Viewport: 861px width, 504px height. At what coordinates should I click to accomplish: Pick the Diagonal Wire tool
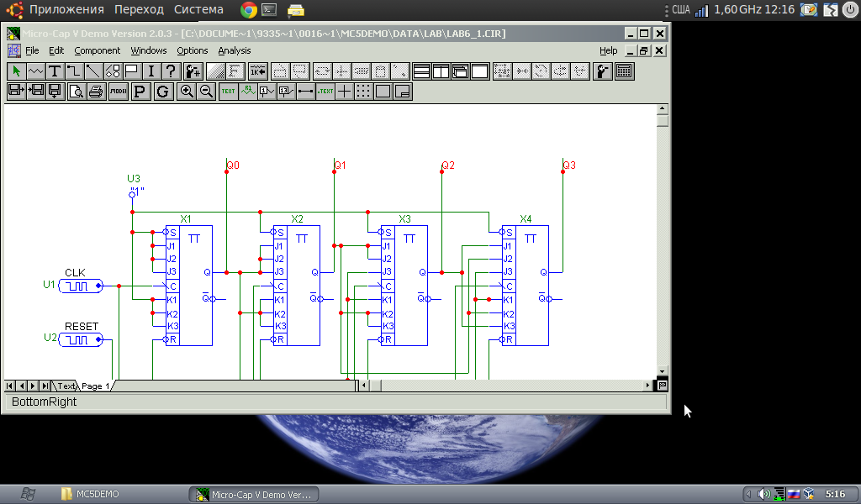(93, 71)
